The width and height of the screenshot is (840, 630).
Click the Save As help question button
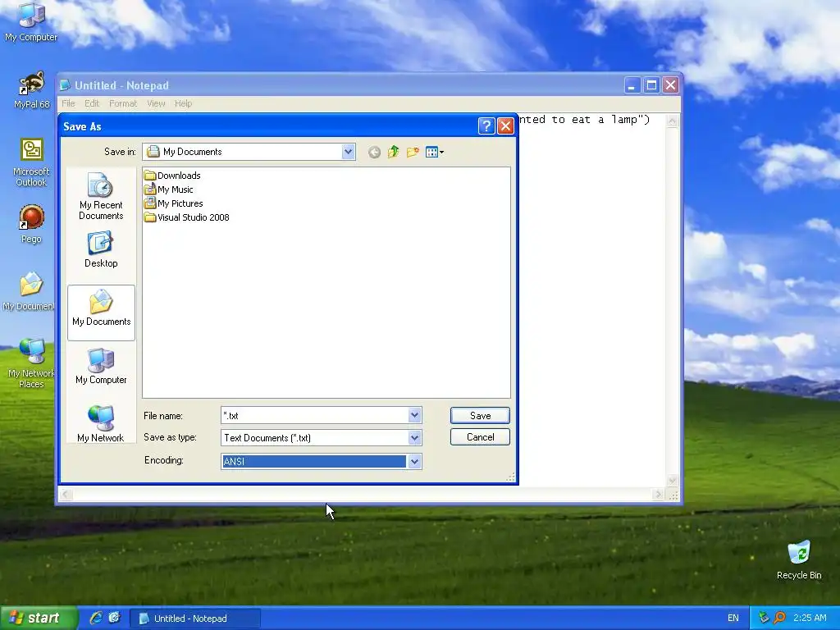pyautogui.click(x=486, y=126)
